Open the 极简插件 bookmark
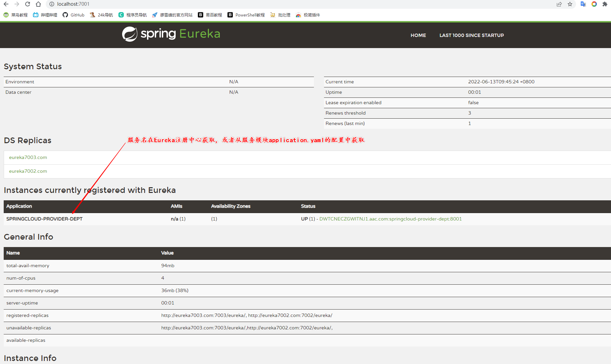 point(308,15)
